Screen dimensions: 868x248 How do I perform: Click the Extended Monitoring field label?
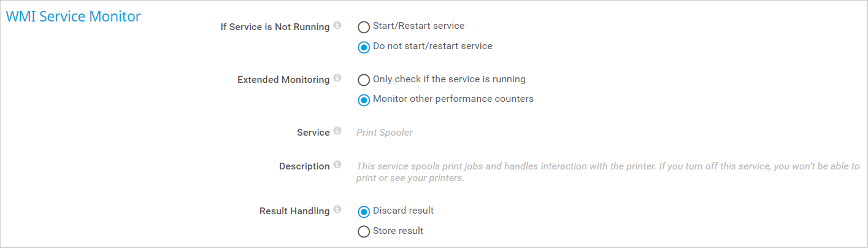click(283, 80)
